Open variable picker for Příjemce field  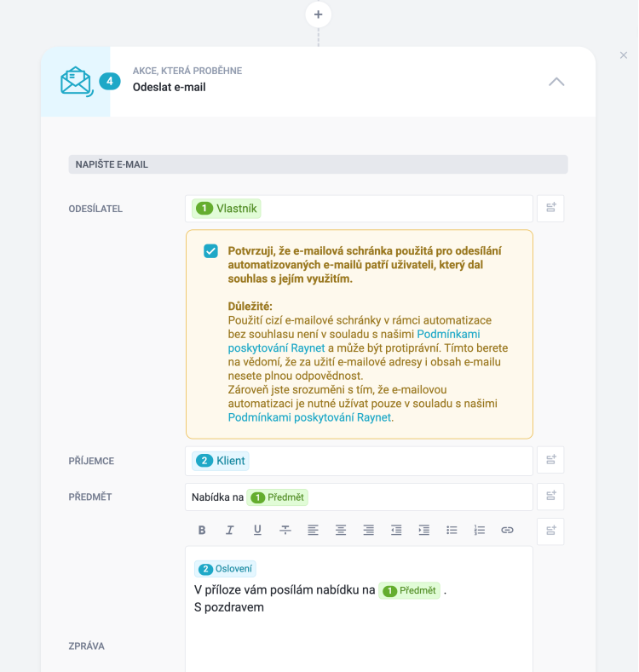pyautogui.click(x=550, y=461)
